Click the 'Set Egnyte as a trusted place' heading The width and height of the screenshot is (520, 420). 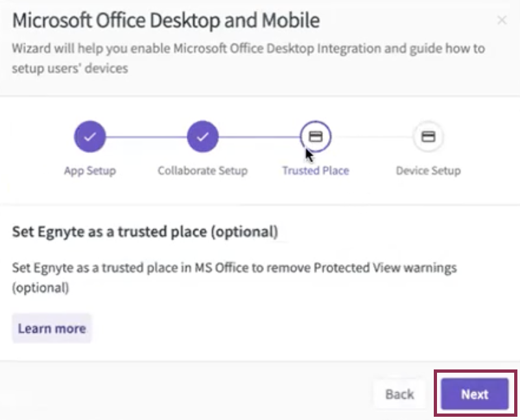click(x=145, y=231)
